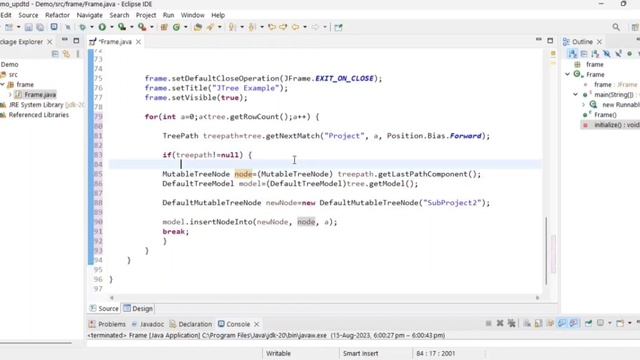Toggle Hide Non-Public Members in Outline

630,54
